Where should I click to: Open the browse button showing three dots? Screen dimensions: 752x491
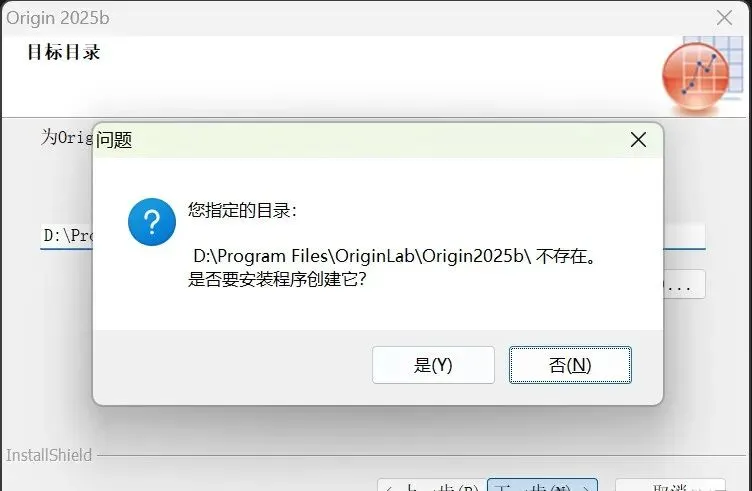[684, 284]
